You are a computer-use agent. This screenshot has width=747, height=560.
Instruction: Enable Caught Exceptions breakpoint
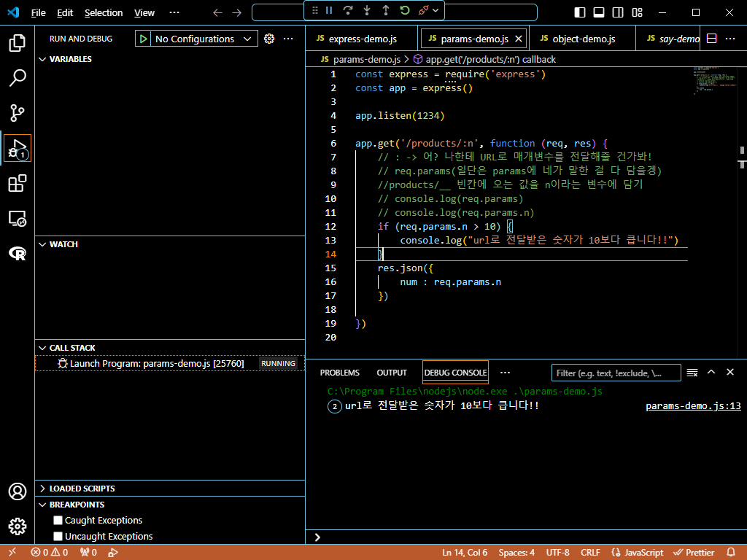coord(58,521)
